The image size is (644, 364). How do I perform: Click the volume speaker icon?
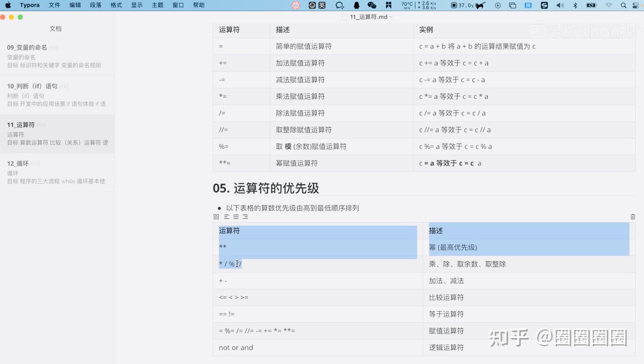(x=560, y=5)
